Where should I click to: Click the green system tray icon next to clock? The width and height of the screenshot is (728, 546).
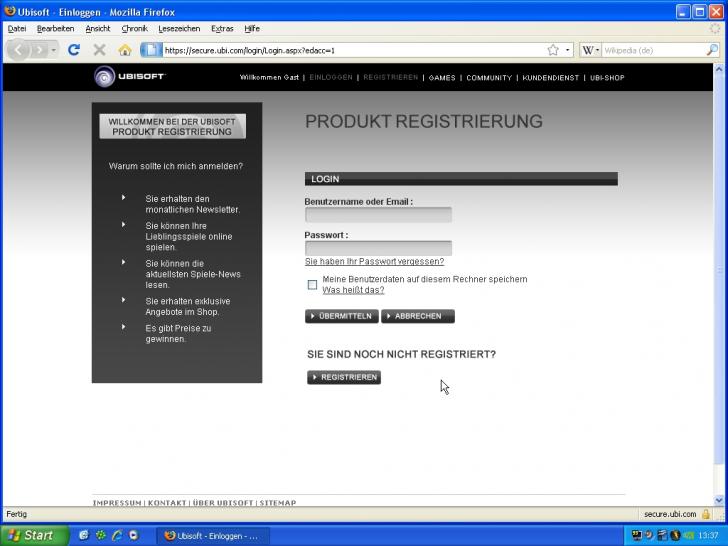coord(688,535)
